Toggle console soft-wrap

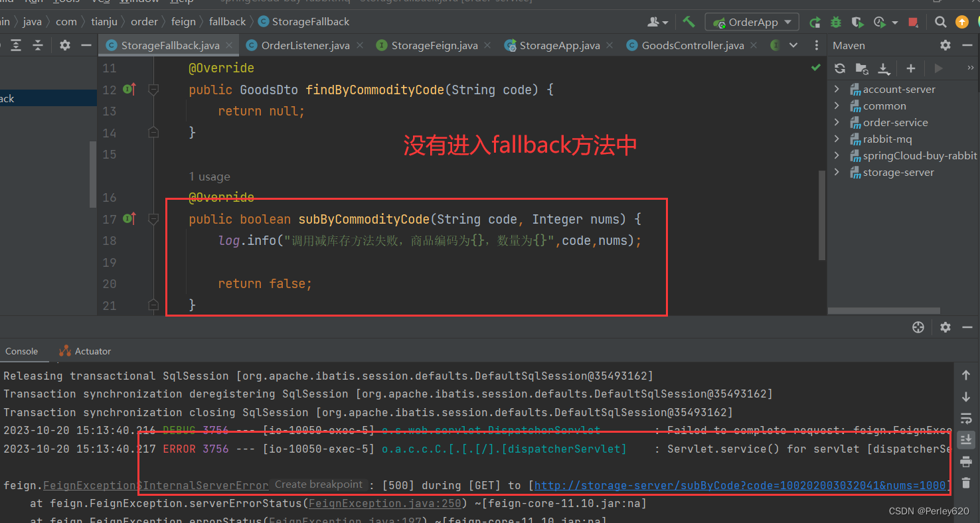966,418
